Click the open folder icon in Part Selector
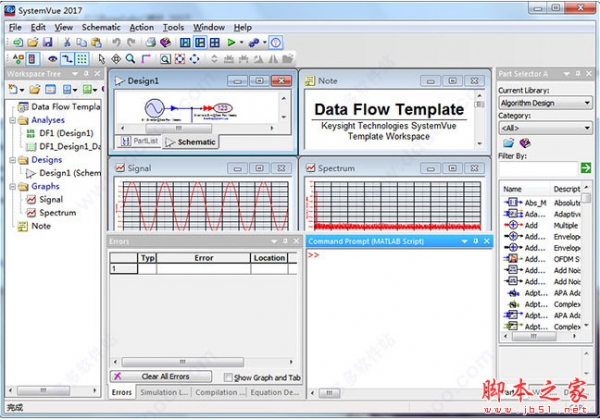This screenshot has height=420, width=600. [509, 143]
